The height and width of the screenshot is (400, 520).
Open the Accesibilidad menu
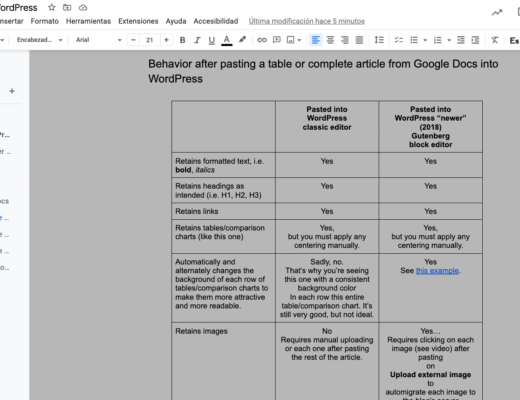pos(216,21)
